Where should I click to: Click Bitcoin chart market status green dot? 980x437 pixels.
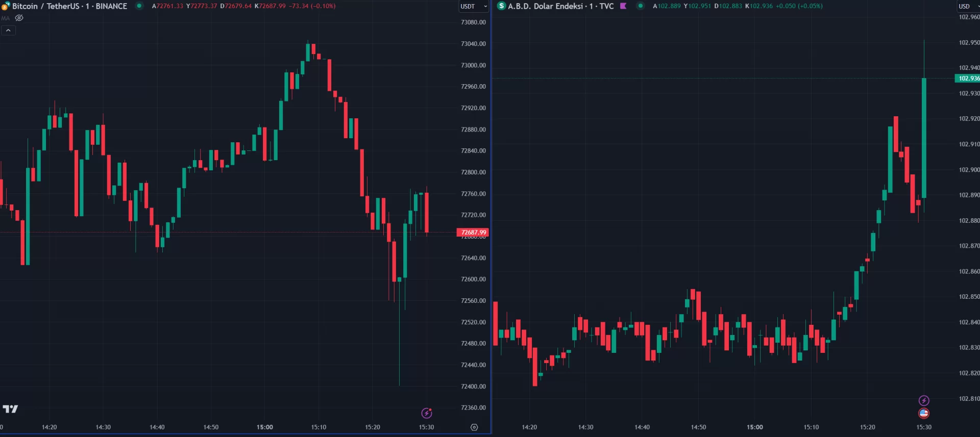(x=139, y=6)
